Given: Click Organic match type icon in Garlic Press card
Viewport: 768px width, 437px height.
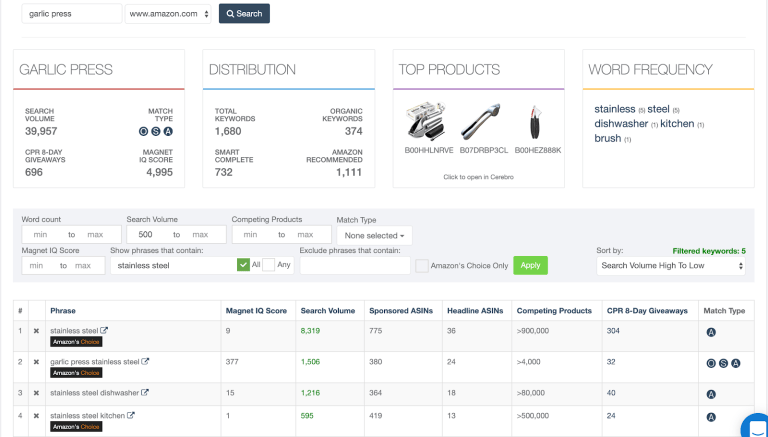Looking at the screenshot, I should pos(143,131).
